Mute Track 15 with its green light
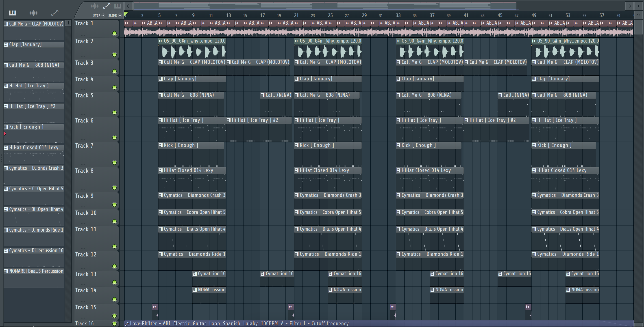The image size is (644, 327). (x=114, y=316)
